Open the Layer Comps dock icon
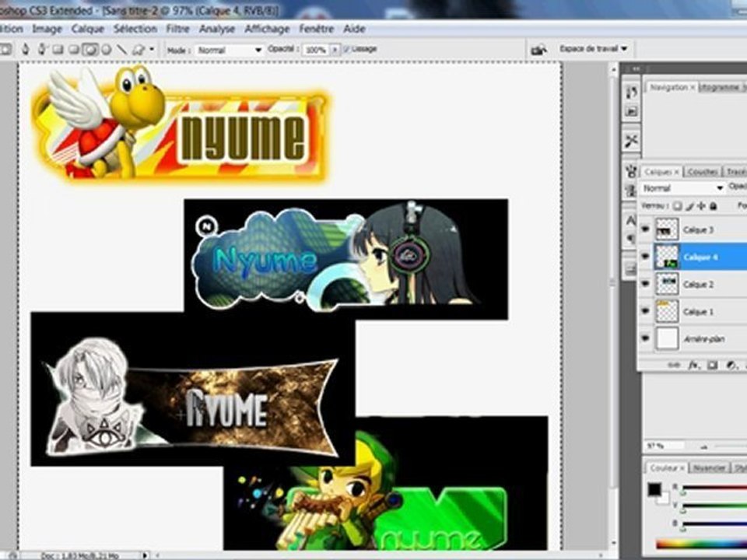This screenshot has width=747, height=560. 630,268
